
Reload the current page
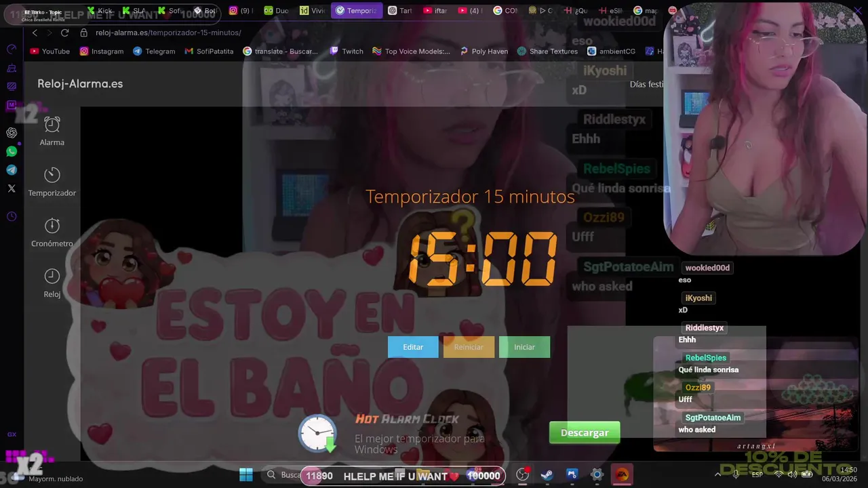[x=65, y=33]
